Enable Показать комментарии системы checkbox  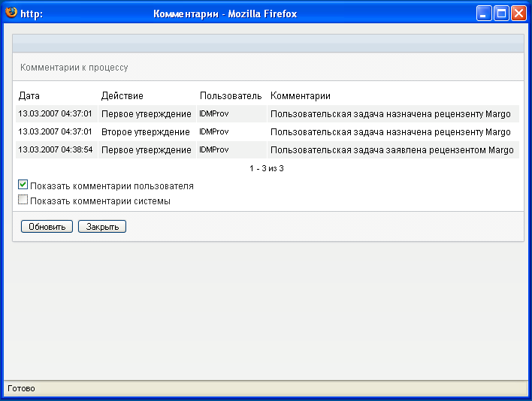pyautogui.click(x=23, y=200)
